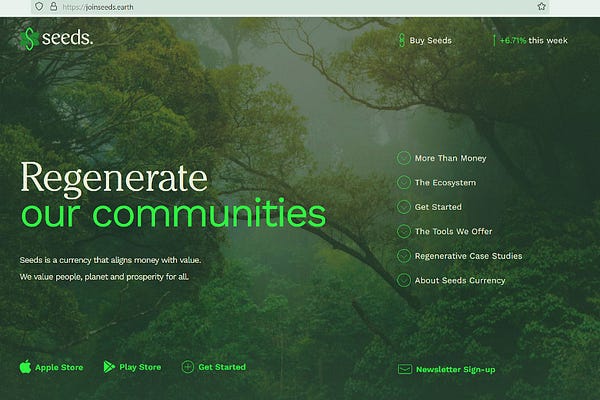Open the Play Store link

pyautogui.click(x=140, y=367)
